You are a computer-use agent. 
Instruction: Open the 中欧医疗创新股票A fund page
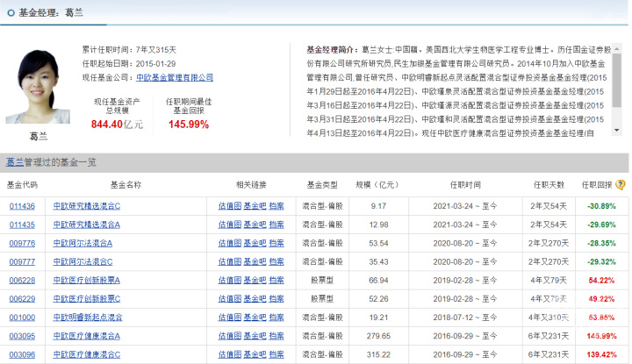87,280
